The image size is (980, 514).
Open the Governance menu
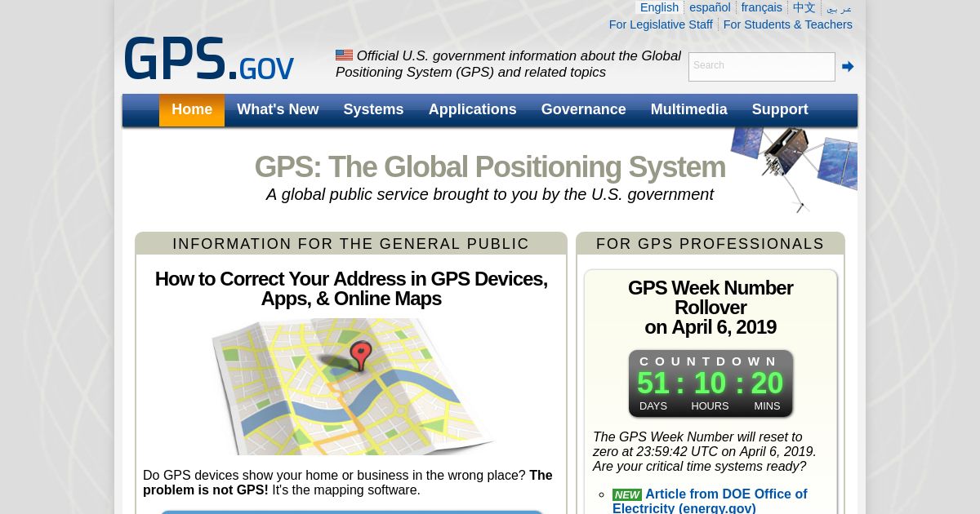click(583, 109)
